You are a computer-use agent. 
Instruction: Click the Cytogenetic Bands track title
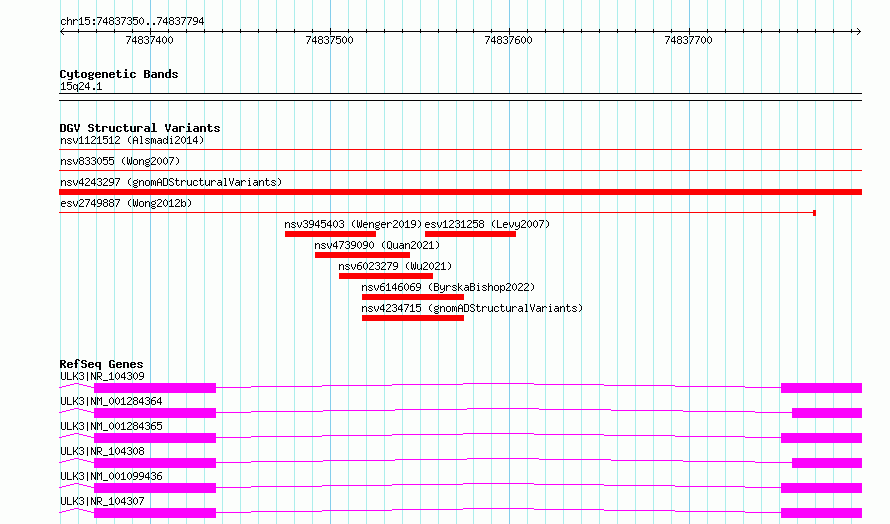[x=119, y=74]
